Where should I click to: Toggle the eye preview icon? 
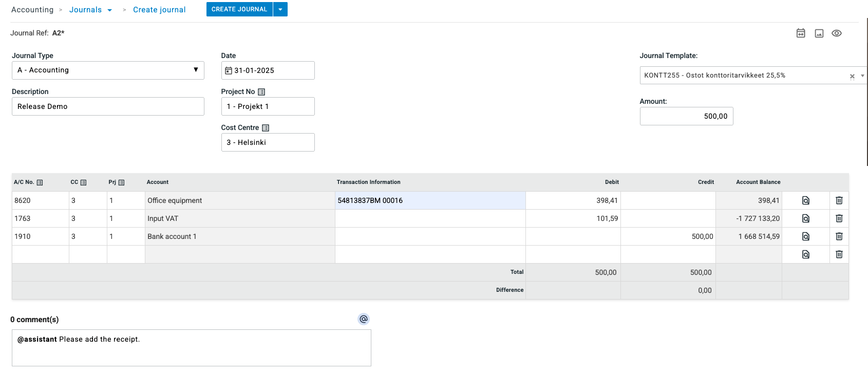tap(836, 33)
